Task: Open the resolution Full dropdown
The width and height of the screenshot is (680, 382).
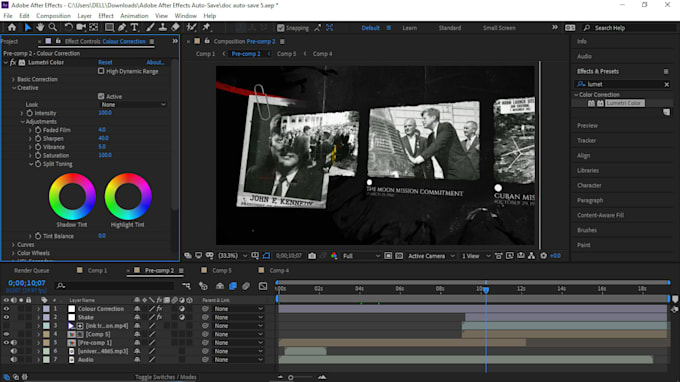Action: tap(361, 256)
